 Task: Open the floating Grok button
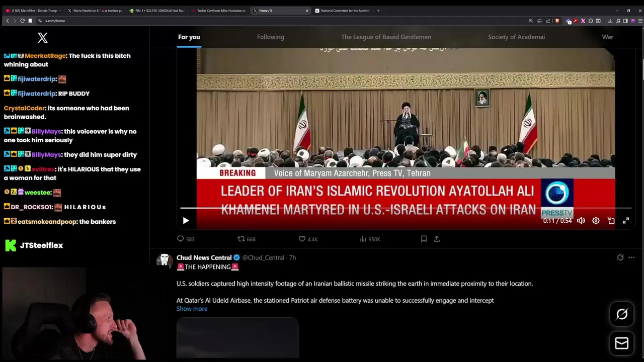pyautogui.click(x=622, y=314)
